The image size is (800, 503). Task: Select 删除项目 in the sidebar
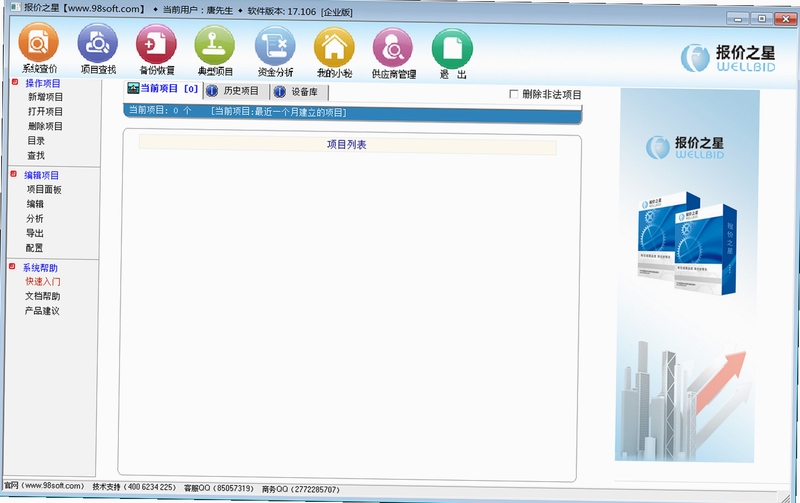point(45,126)
